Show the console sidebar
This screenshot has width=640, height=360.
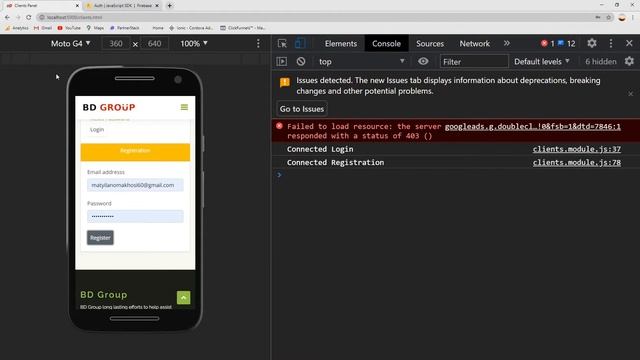point(282,61)
